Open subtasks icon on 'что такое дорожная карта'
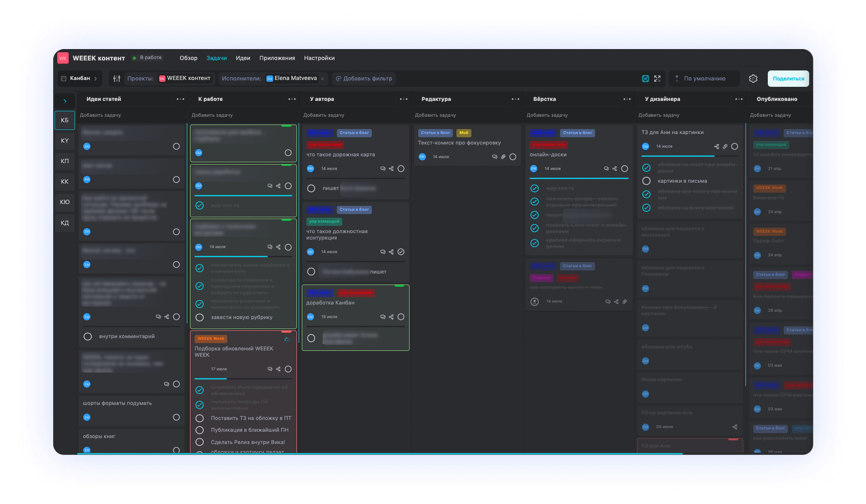Image resolution: width=866 pixels, height=504 pixels. pyautogui.click(x=391, y=169)
